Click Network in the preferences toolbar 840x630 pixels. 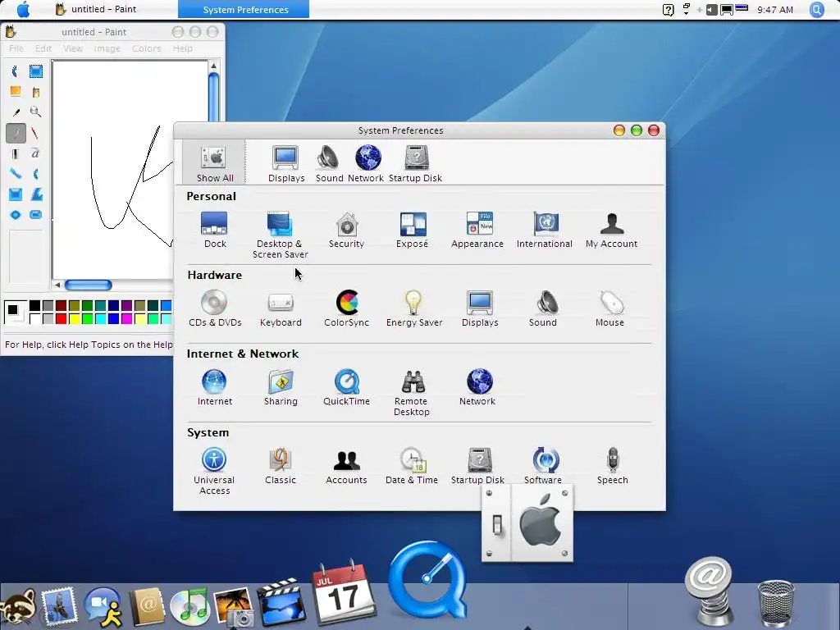(x=367, y=164)
